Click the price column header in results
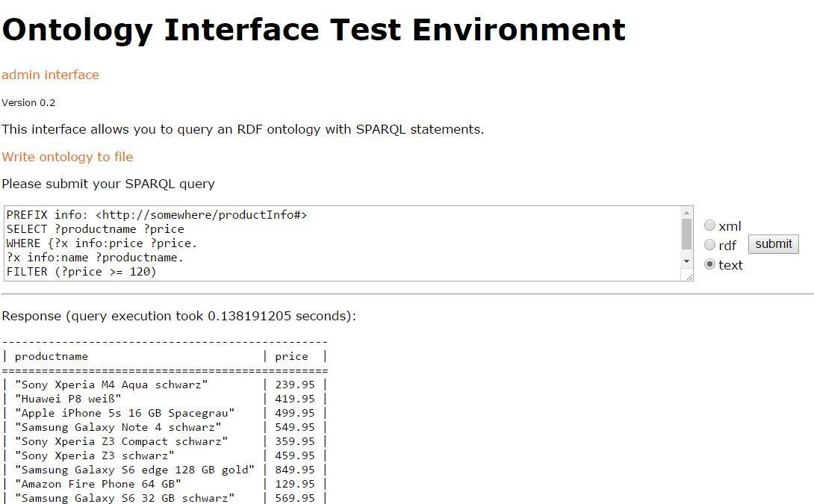The height and width of the screenshot is (504, 814). click(291, 356)
